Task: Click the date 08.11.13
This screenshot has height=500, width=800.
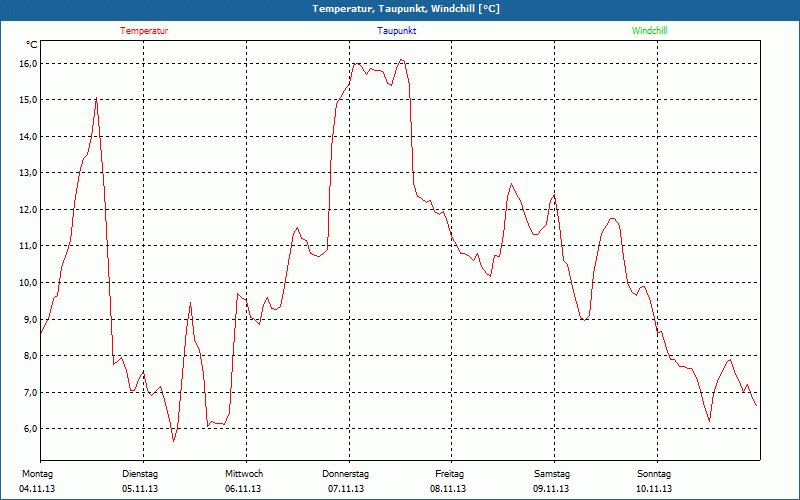Action: click(x=448, y=489)
